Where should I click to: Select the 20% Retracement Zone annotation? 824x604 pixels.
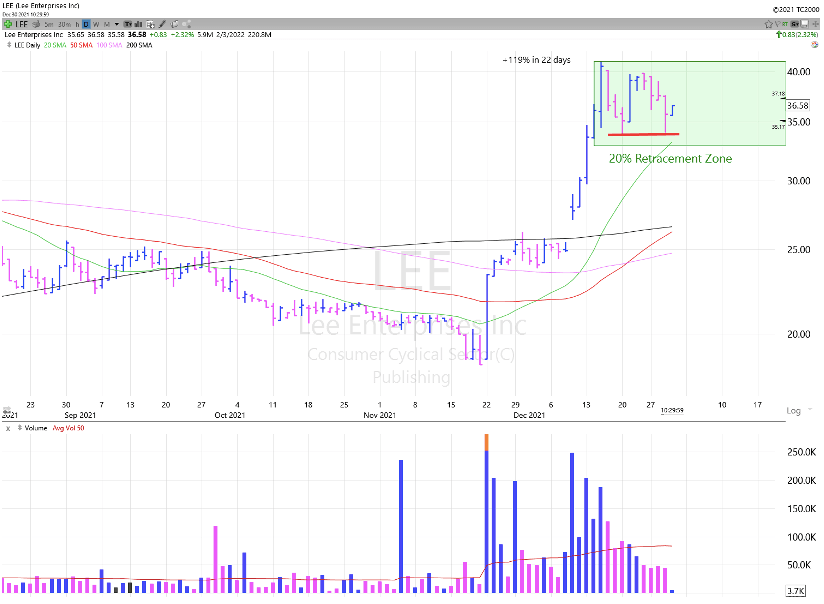pos(672,159)
